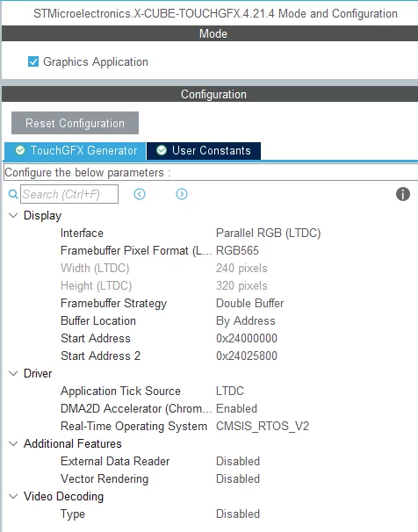Collapse the Display section

click(13, 215)
